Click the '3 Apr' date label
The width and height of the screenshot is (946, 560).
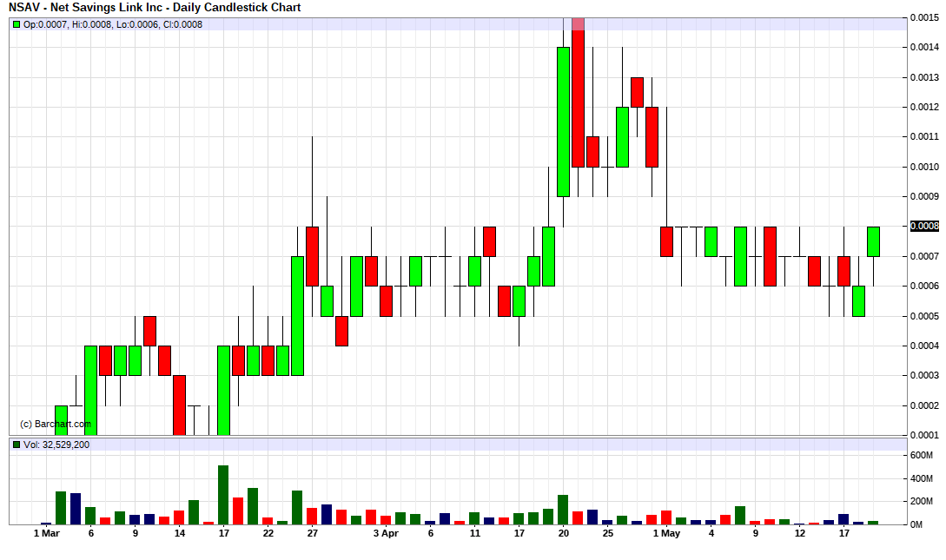(x=386, y=533)
